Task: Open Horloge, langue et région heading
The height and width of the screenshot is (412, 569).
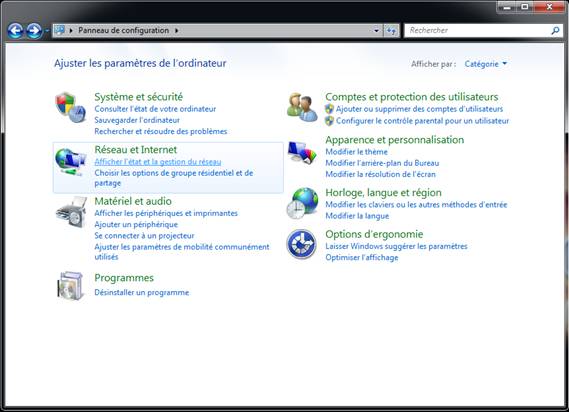Action: [x=383, y=193]
